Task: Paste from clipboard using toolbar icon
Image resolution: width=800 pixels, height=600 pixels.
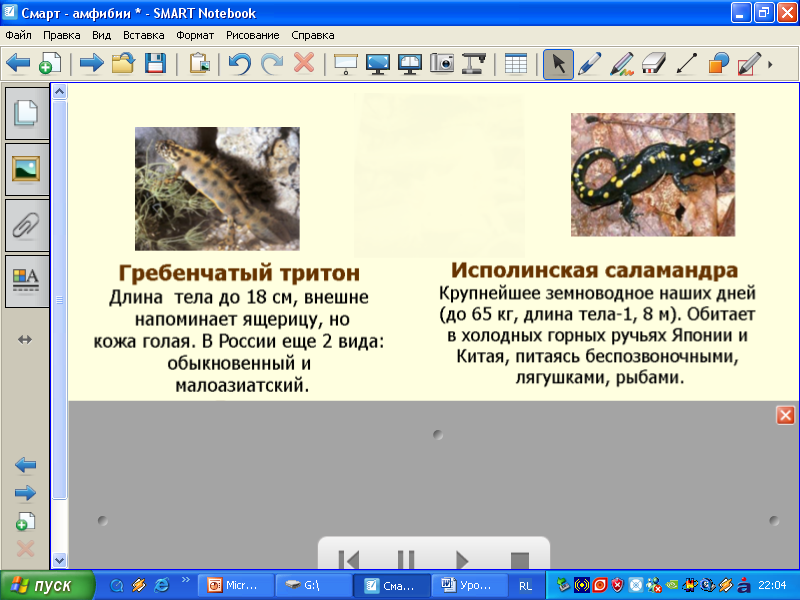Action: [x=199, y=64]
